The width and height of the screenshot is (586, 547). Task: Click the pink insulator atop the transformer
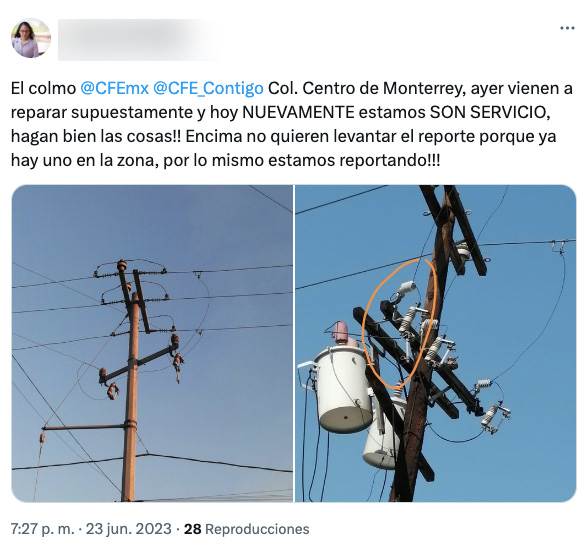point(342,333)
